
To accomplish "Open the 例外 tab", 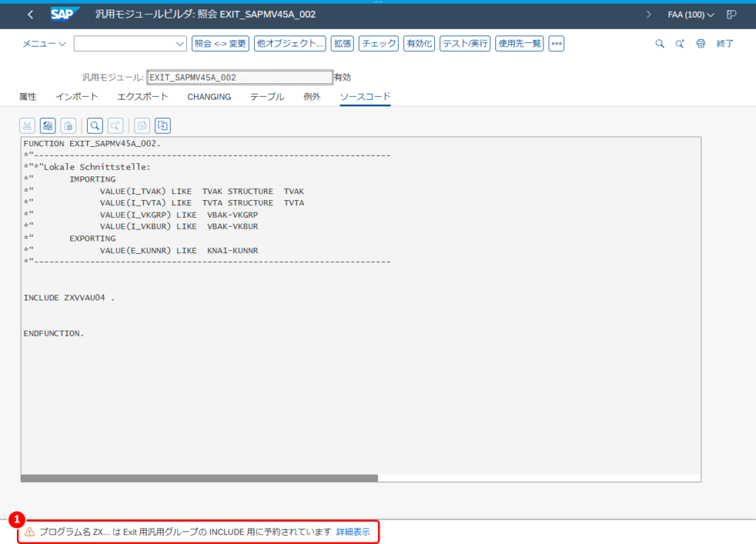I will point(312,97).
